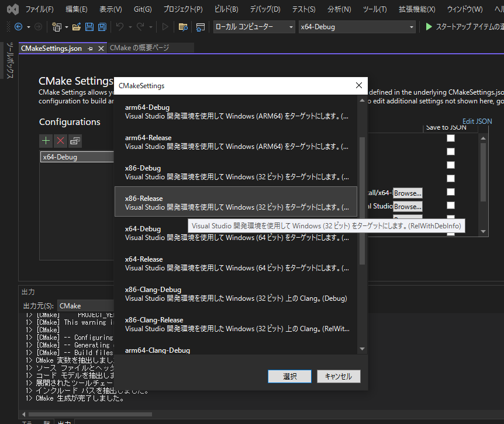The width and height of the screenshot is (504, 424).
Task: Expand the undo history dropdown arrow
Action: click(x=130, y=27)
